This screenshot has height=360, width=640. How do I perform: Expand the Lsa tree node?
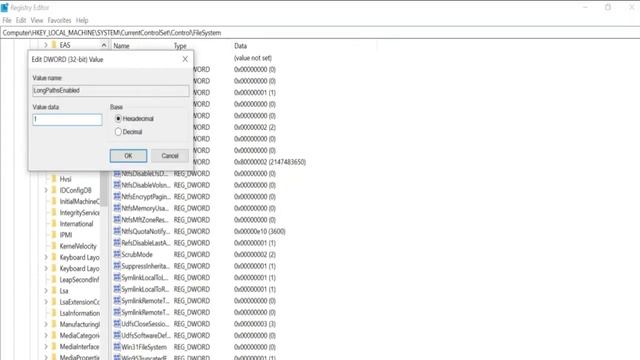tap(46, 291)
